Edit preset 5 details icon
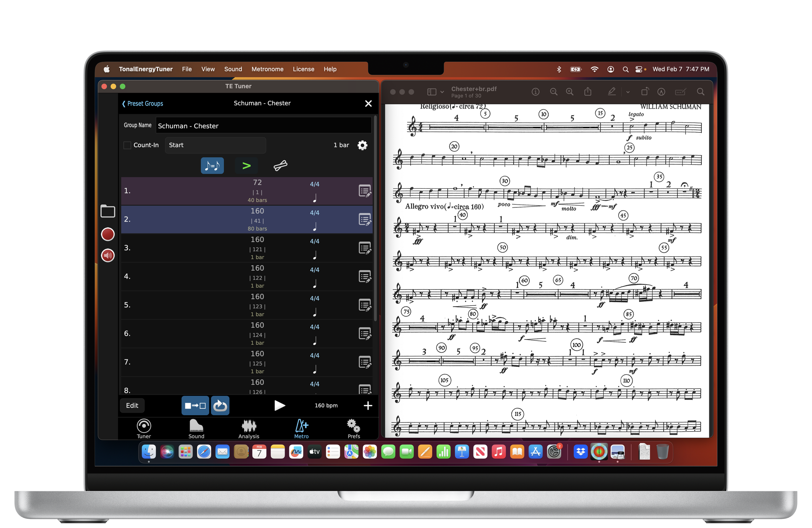812x528 pixels. pos(365,305)
